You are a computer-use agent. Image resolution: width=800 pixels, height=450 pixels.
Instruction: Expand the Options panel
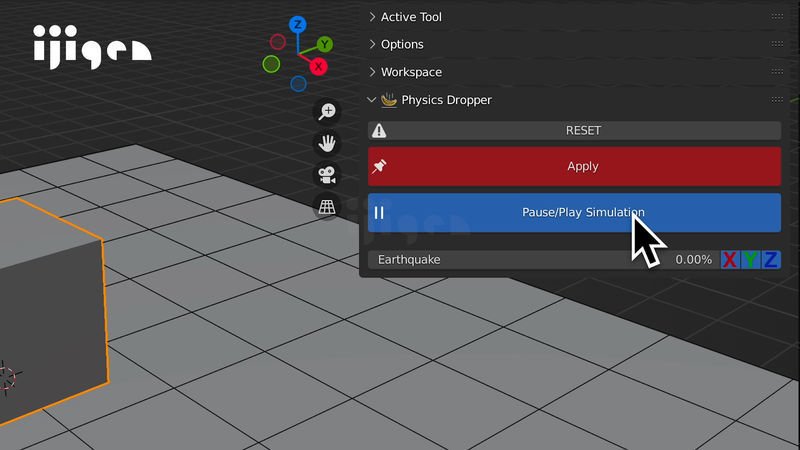coord(372,44)
